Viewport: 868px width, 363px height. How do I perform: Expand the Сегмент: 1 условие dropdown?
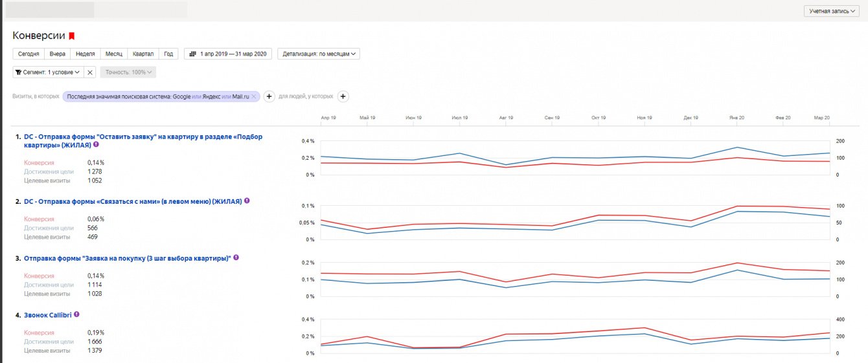[x=48, y=72]
